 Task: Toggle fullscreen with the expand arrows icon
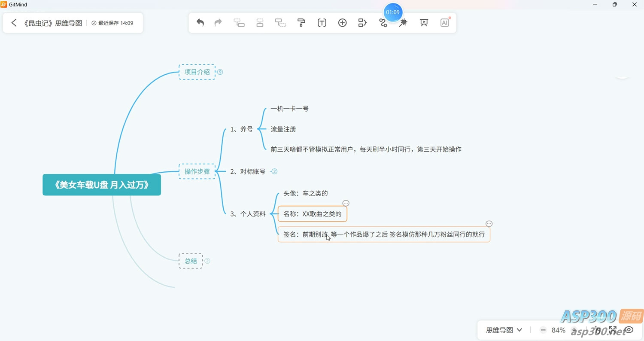[613, 330]
